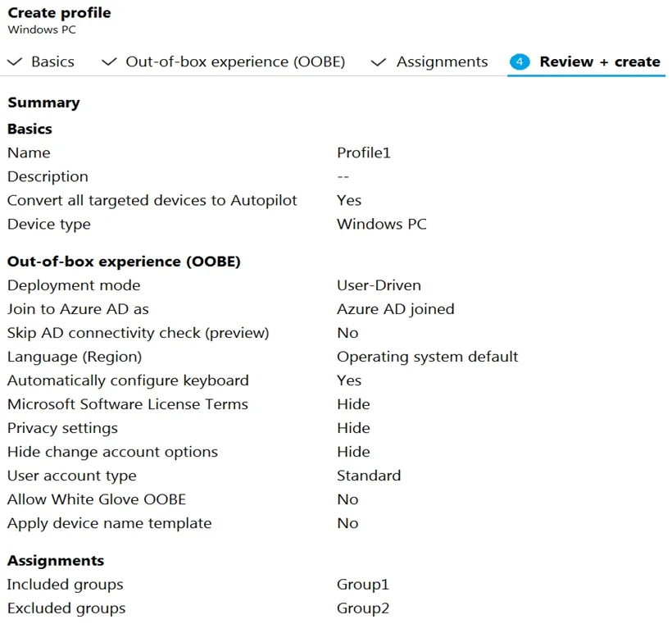This screenshot has width=672, height=624.
Task: Click the Assignments step checkmark icon
Action: [x=379, y=62]
